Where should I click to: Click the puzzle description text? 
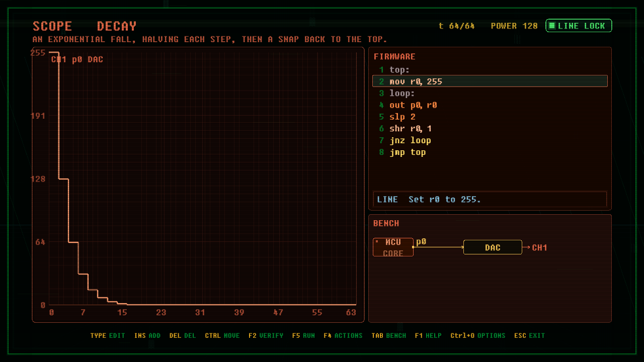[210, 39]
